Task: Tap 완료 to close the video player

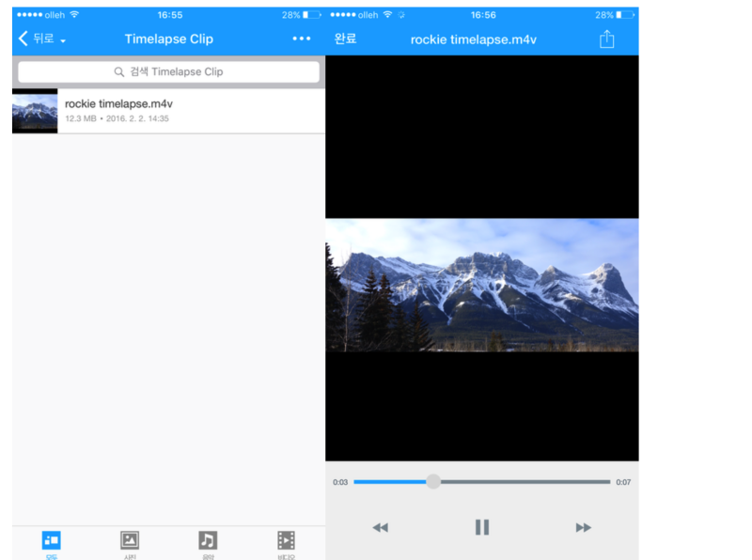Action: pos(345,39)
